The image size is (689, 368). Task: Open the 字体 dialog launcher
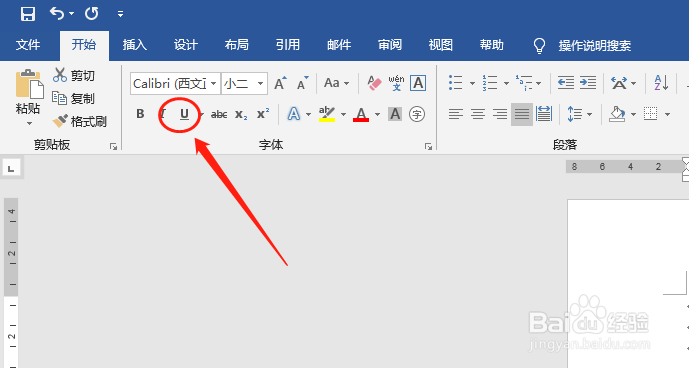tap(428, 147)
